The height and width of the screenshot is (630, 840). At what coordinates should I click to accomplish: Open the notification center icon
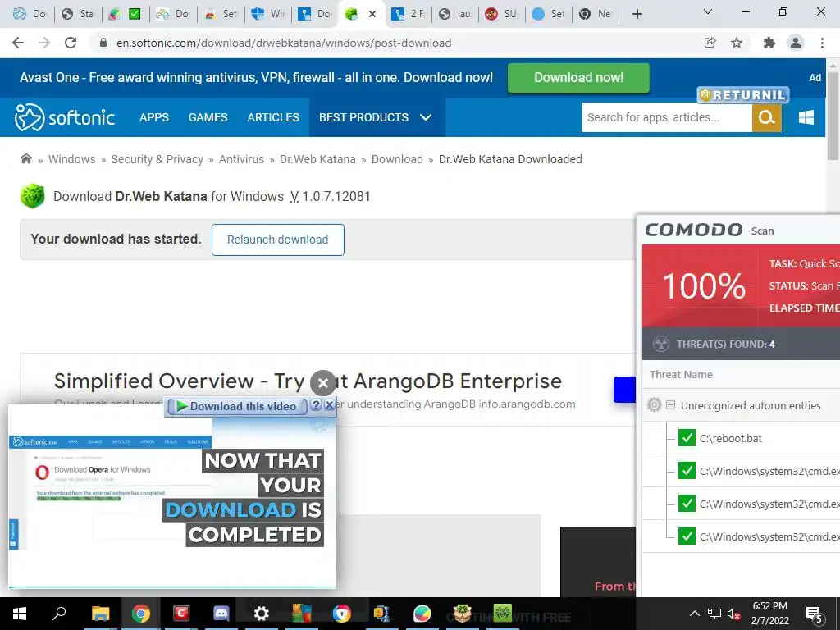[815, 615]
